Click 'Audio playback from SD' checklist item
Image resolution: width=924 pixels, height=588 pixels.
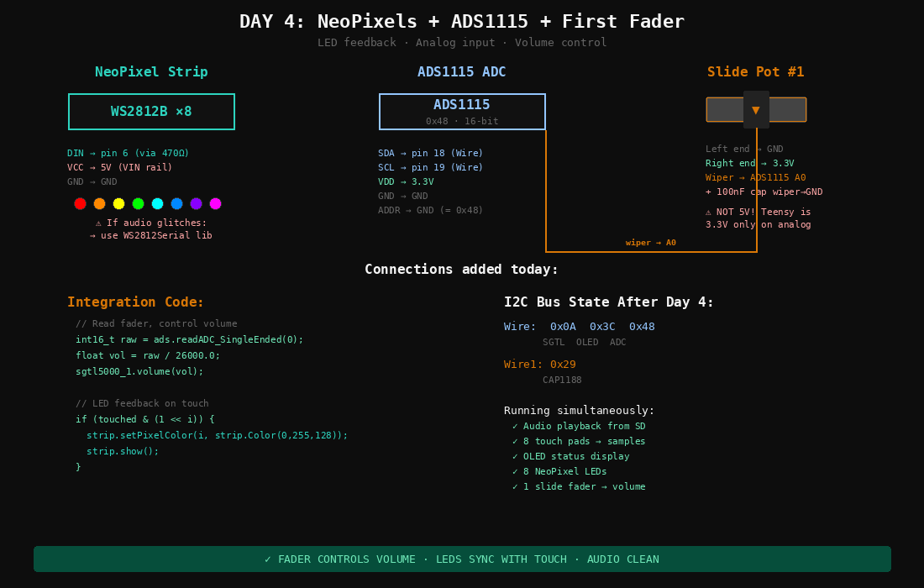point(579,426)
